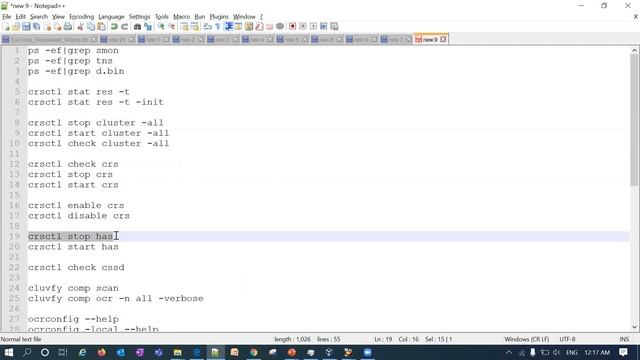The height and width of the screenshot is (360, 640).
Task: Click the Print toolbar icon
Action: pos(68,27)
